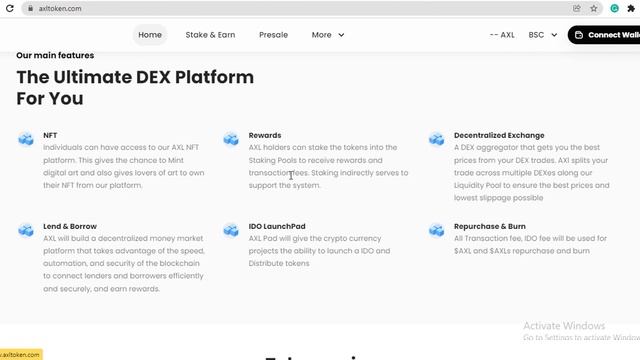The image size is (640, 360).
Task: Click the Rewards feature cube icon
Action: (x=231, y=139)
